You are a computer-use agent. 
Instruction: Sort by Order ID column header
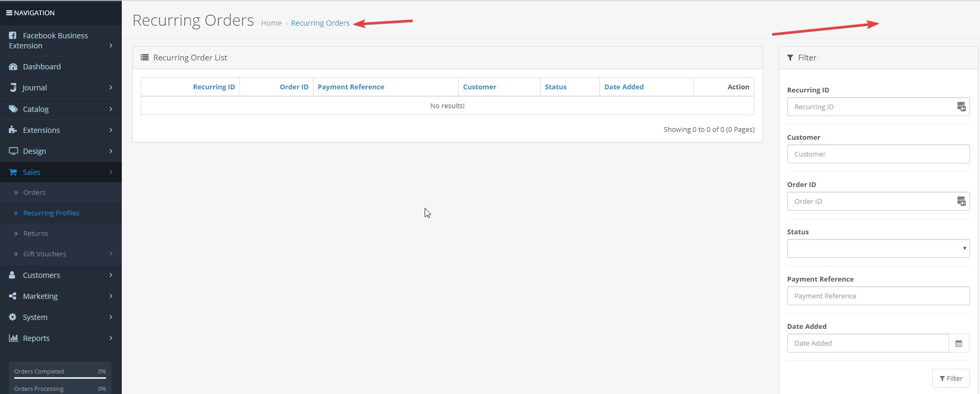(294, 87)
